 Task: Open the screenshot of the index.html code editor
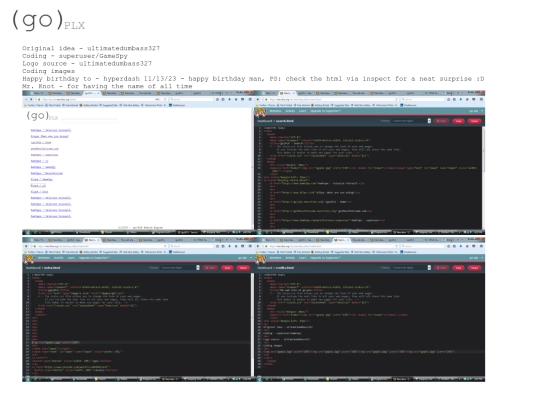coord(138,309)
